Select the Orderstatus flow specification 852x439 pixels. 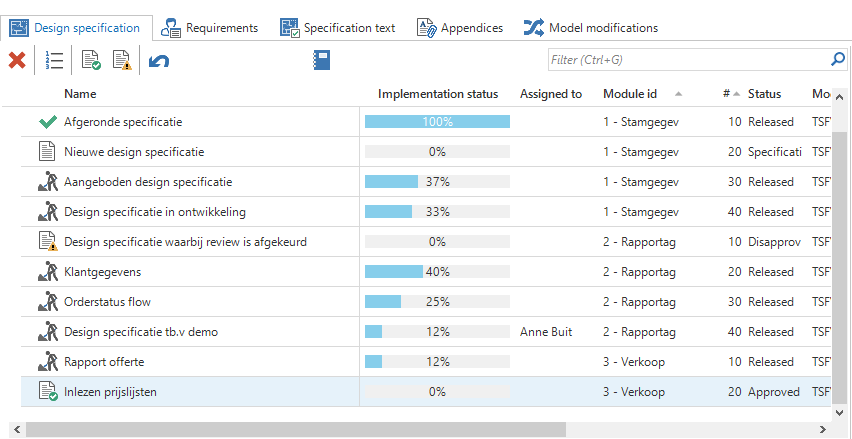107,302
